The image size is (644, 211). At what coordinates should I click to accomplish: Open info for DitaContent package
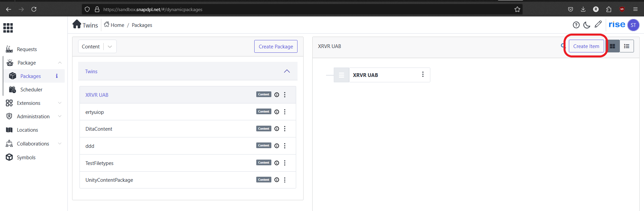point(277,129)
